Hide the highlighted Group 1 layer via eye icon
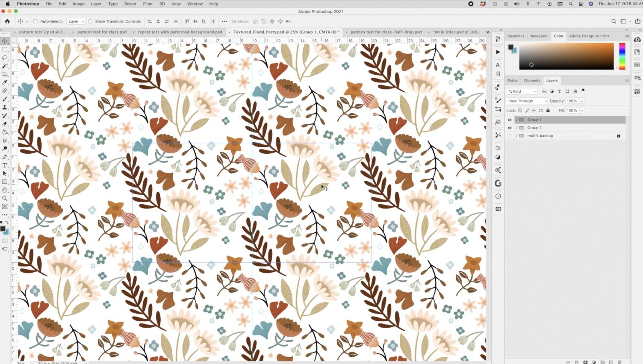 pos(510,120)
